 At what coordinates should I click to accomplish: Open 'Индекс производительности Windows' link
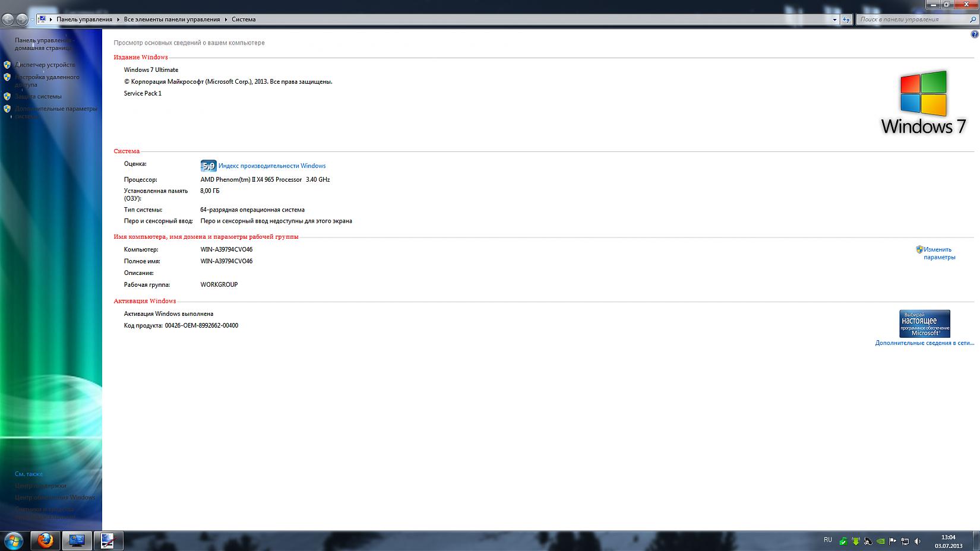[272, 166]
